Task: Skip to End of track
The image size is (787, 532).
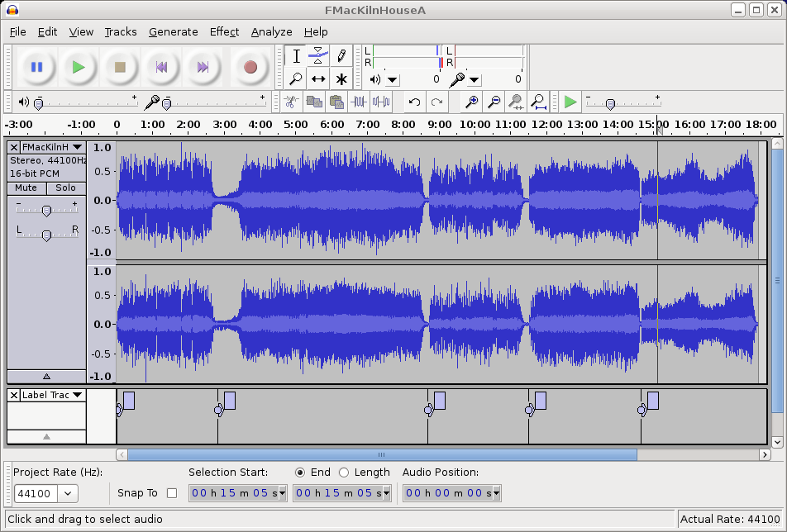Action: coord(203,67)
